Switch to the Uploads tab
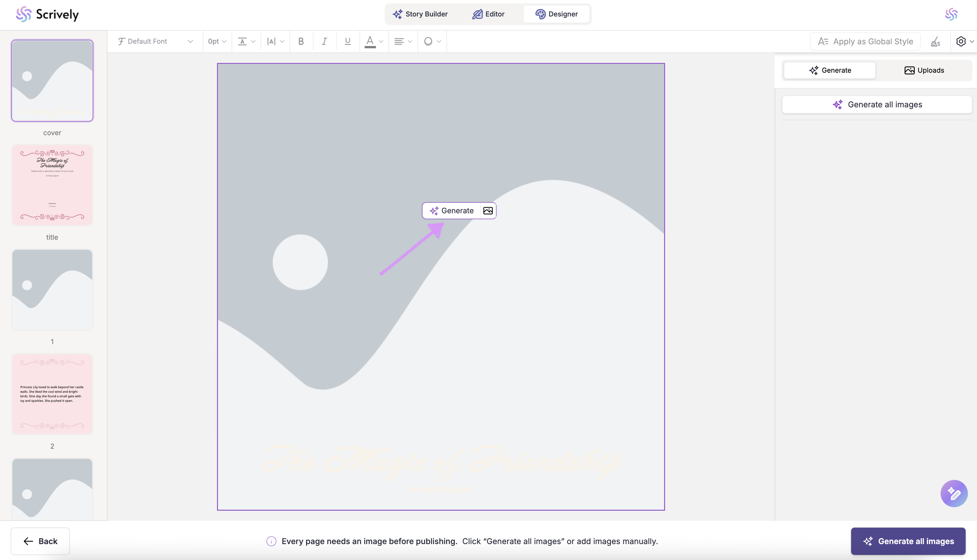 (x=924, y=70)
